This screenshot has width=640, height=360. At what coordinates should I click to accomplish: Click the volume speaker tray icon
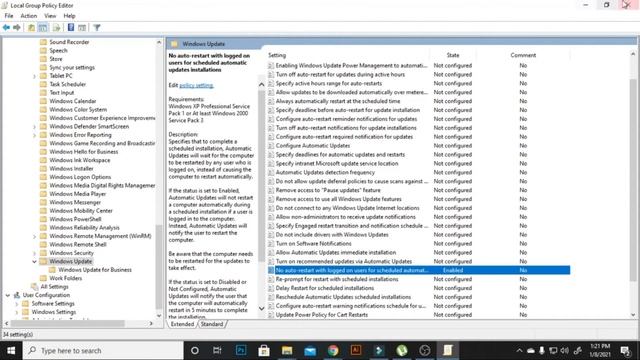(564, 351)
